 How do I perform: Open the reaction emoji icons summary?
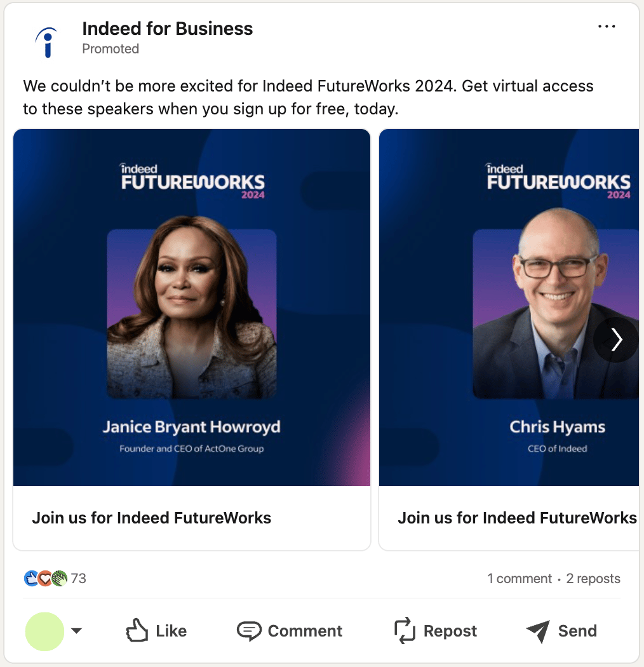point(46,578)
